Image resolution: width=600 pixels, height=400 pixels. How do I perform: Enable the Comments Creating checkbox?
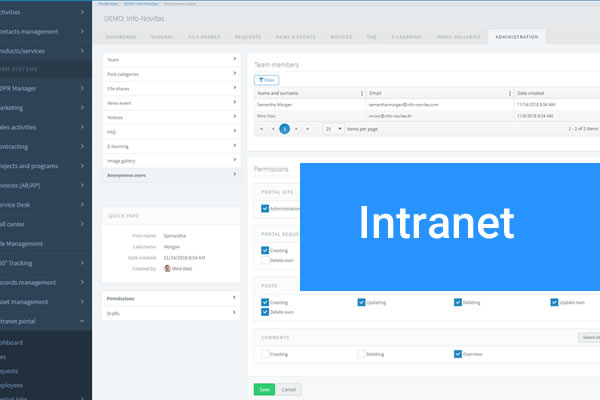265,353
